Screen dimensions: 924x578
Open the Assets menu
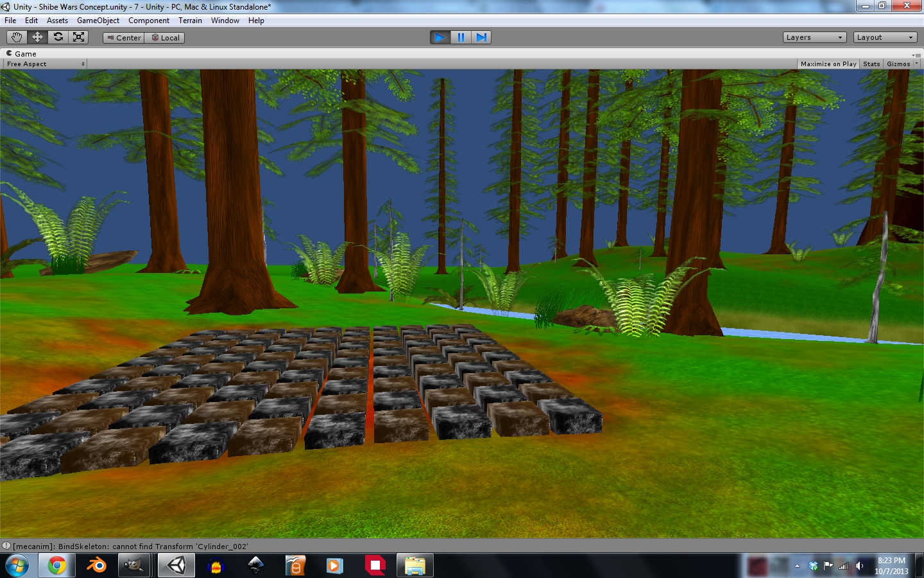[57, 21]
